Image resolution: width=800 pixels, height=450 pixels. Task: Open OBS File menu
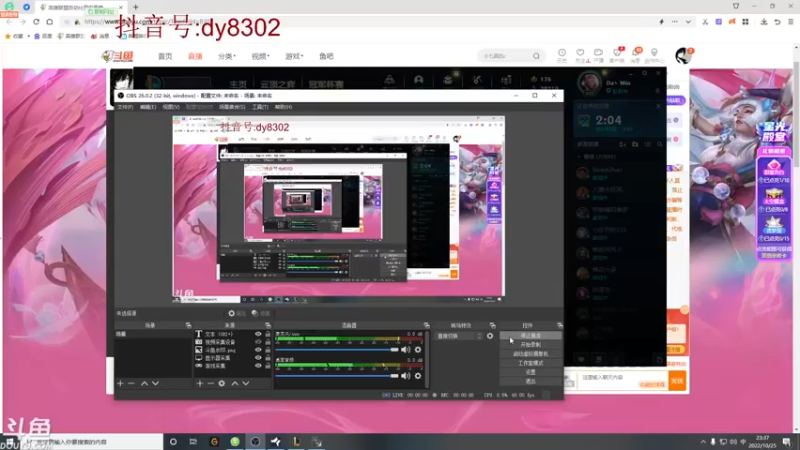pyautogui.click(x=125, y=107)
